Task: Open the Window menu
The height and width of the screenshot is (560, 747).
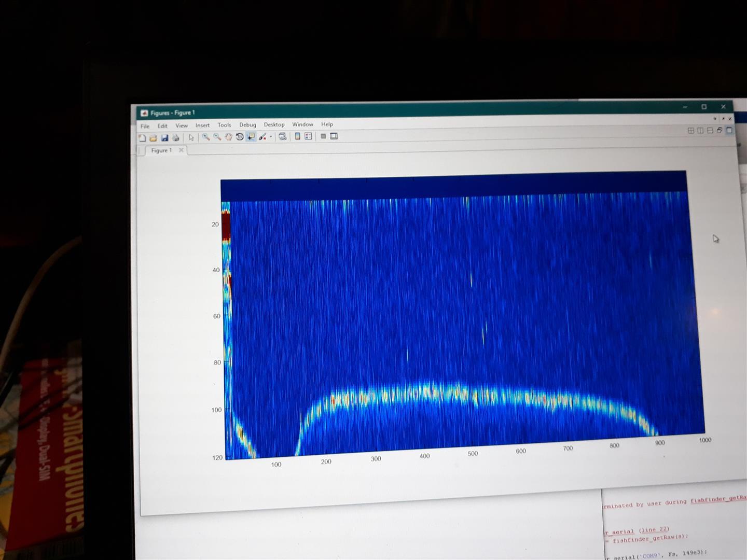Action: (302, 124)
